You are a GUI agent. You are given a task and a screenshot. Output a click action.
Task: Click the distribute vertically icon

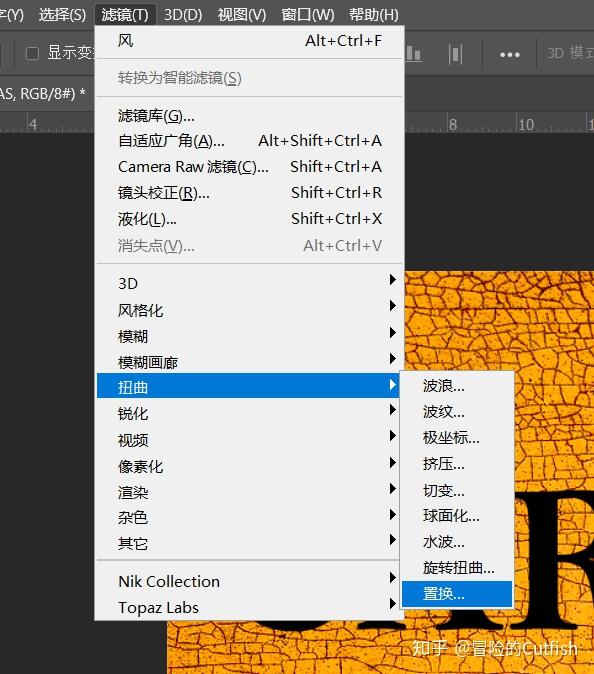pyautogui.click(x=455, y=54)
